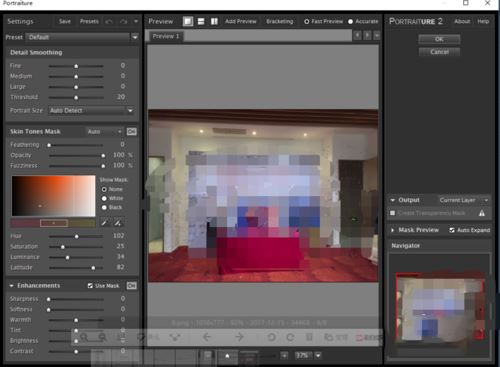Click the redo arrow in Settings
This screenshot has height=367, width=500.
click(x=124, y=22)
